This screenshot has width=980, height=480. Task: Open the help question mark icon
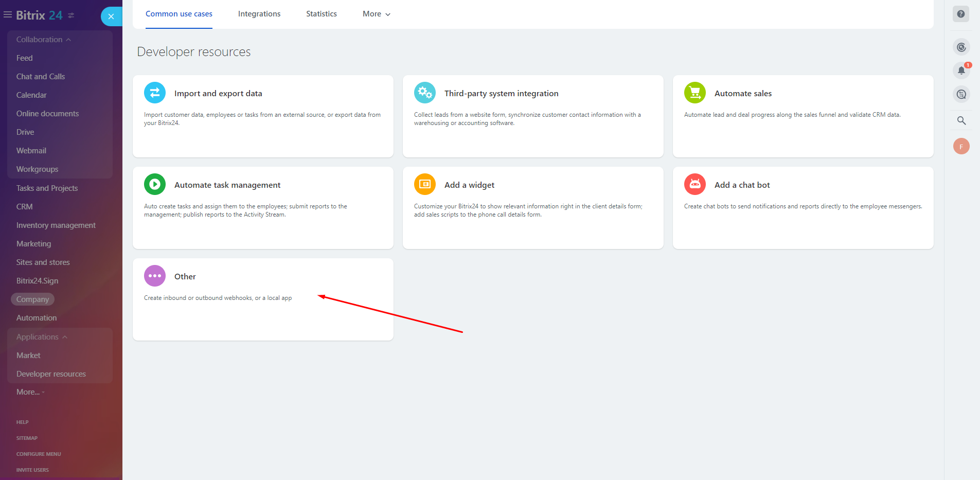pos(961,14)
